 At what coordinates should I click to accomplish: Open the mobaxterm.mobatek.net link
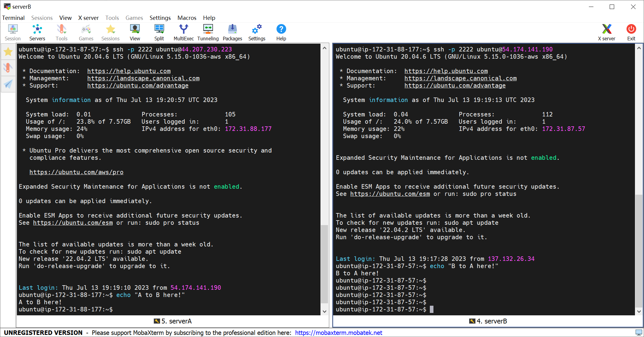point(339,332)
